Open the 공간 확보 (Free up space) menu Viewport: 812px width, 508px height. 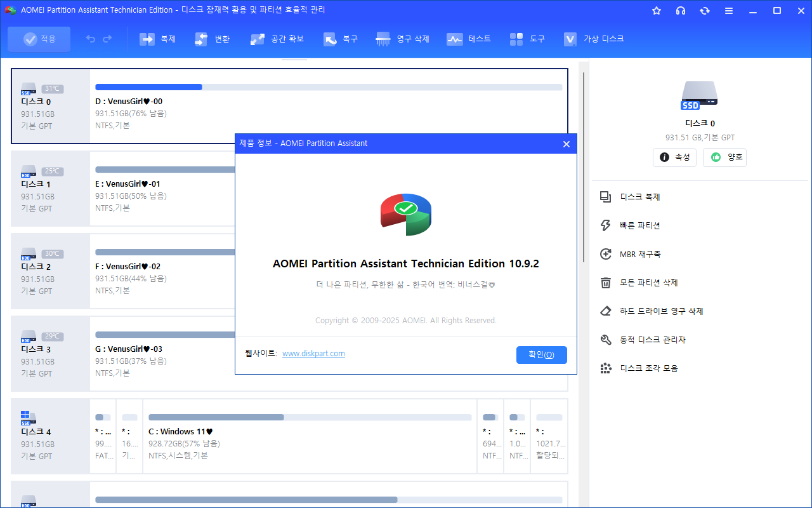pyautogui.click(x=277, y=39)
